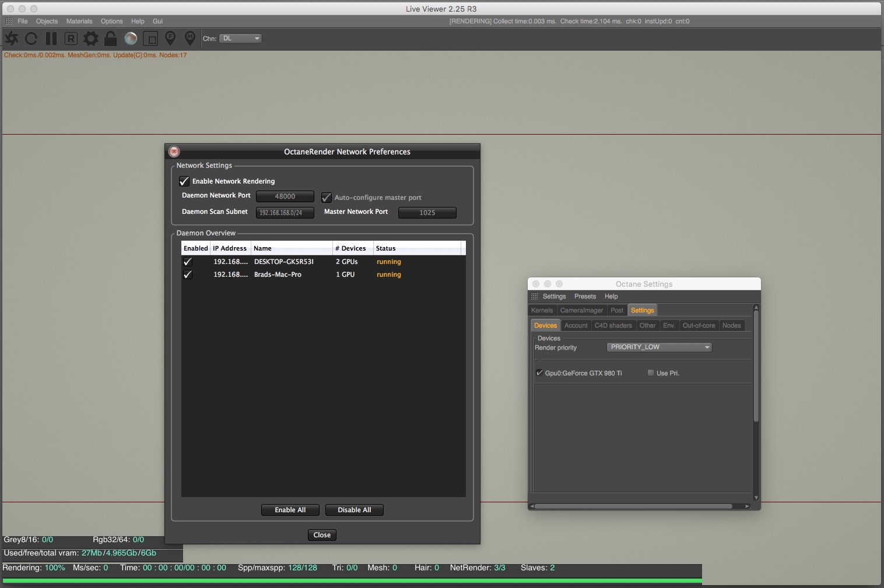Image resolution: width=884 pixels, height=588 pixels.
Task: Switch to the Kernels tab
Action: (542, 311)
